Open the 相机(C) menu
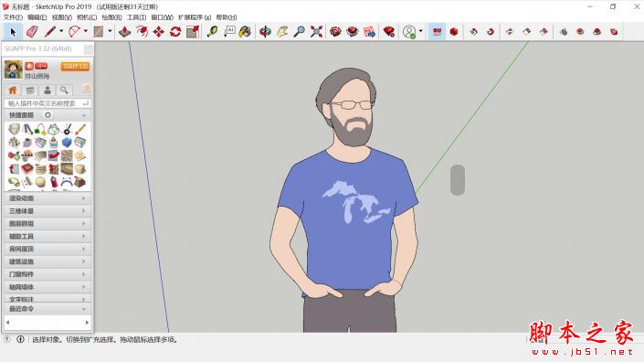Screen dimensions: 644x362 click(x=87, y=17)
